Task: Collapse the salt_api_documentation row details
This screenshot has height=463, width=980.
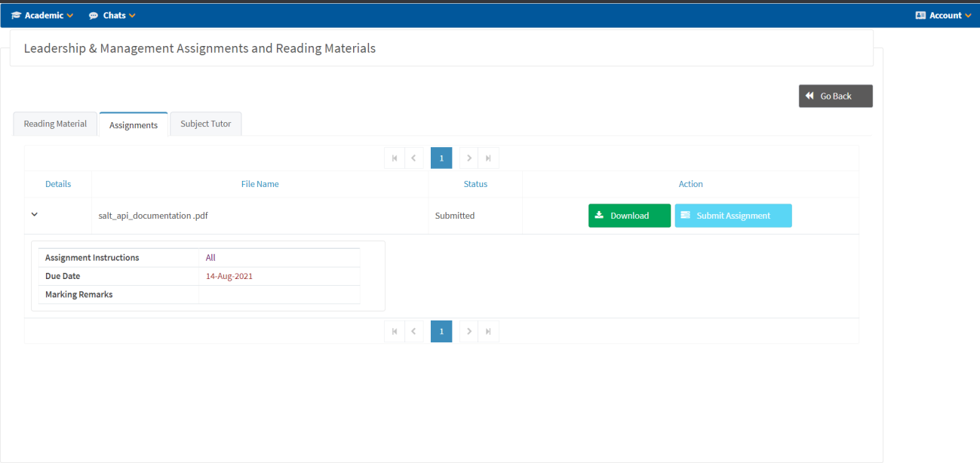Action: tap(34, 215)
